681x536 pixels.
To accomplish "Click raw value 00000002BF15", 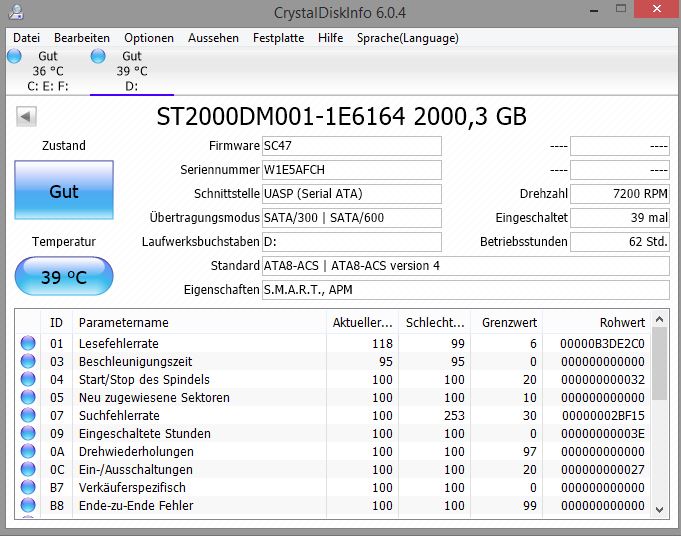I will click(x=603, y=416).
